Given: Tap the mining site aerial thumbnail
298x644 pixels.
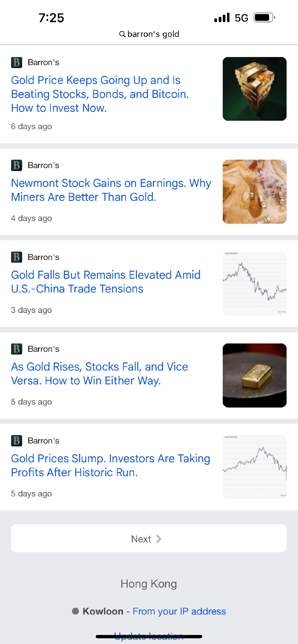Looking at the screenshot, I should click(254, 192).
